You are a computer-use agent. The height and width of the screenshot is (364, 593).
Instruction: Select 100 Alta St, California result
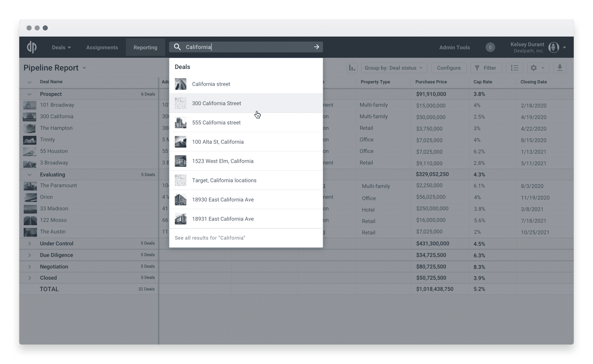coord(246,142)
